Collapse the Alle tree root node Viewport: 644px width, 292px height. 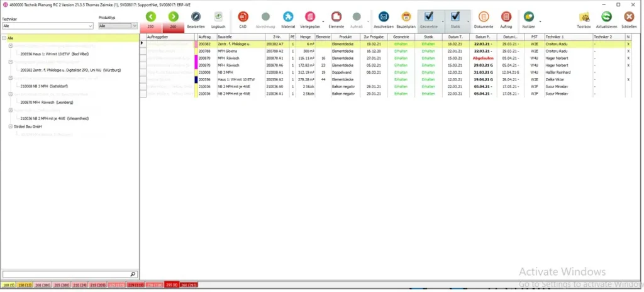click(4, 38)
